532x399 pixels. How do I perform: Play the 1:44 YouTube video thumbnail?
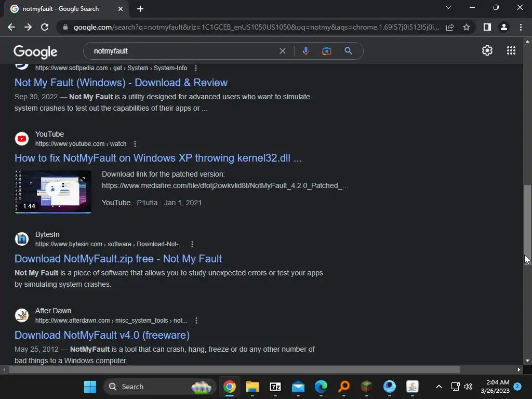[x=53, y=192]
